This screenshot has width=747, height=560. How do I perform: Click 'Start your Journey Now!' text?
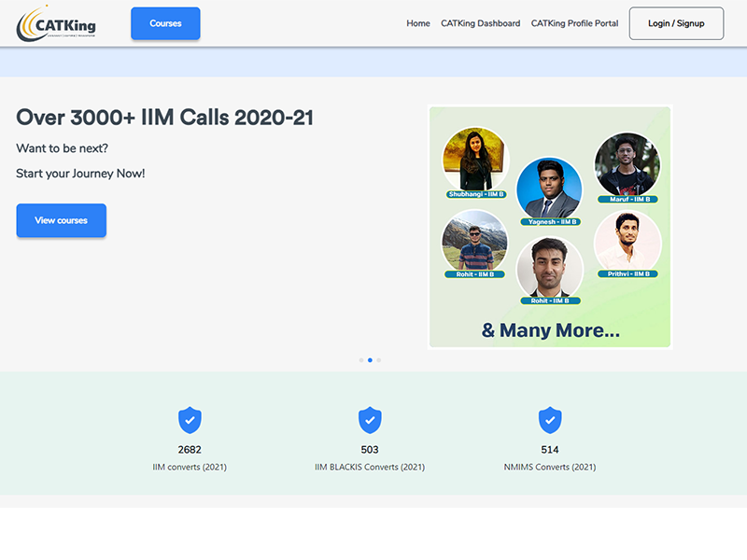[80, 174]
